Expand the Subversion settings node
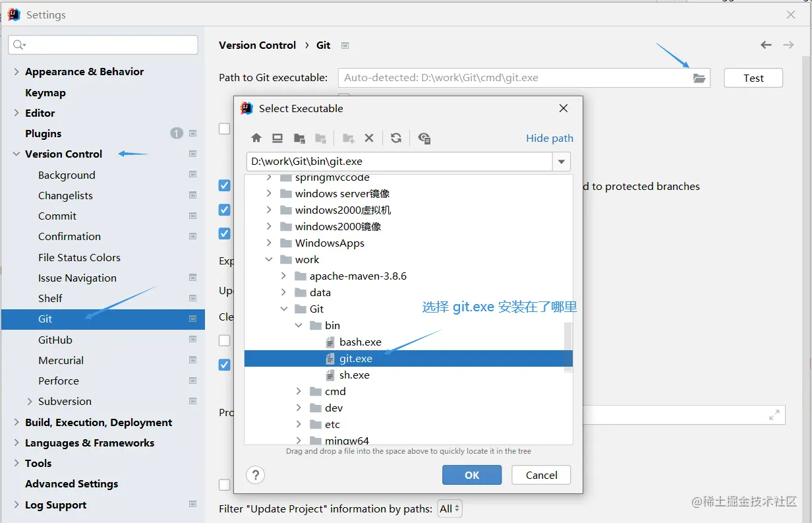The height and width of the screenshot is (523, 812). tap(30, 401)
